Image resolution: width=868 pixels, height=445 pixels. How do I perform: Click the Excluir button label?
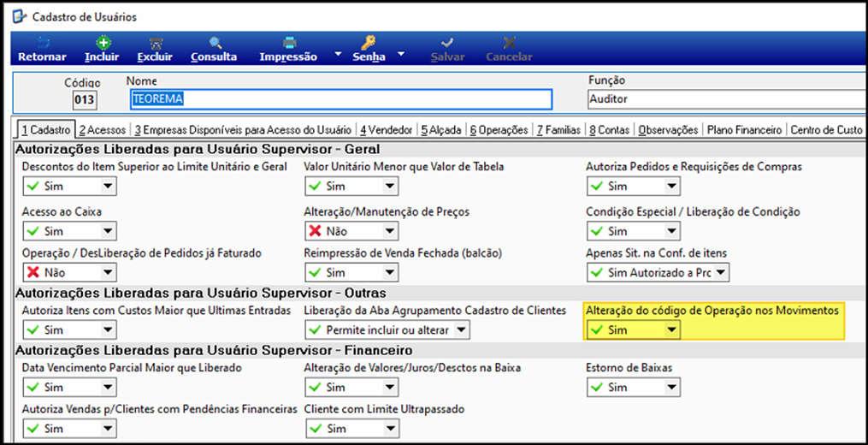coord(155,56)
